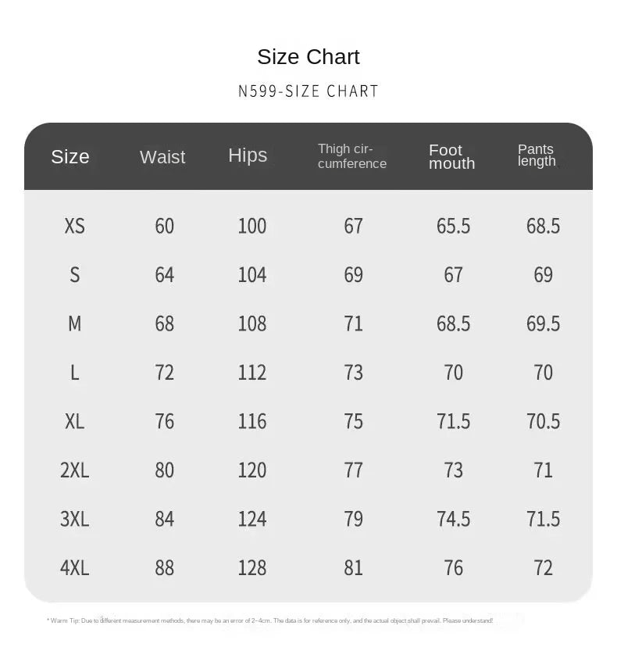Select the 4XL size row label
Viewport: 617px width, 672px height.
tap(74, 567)
